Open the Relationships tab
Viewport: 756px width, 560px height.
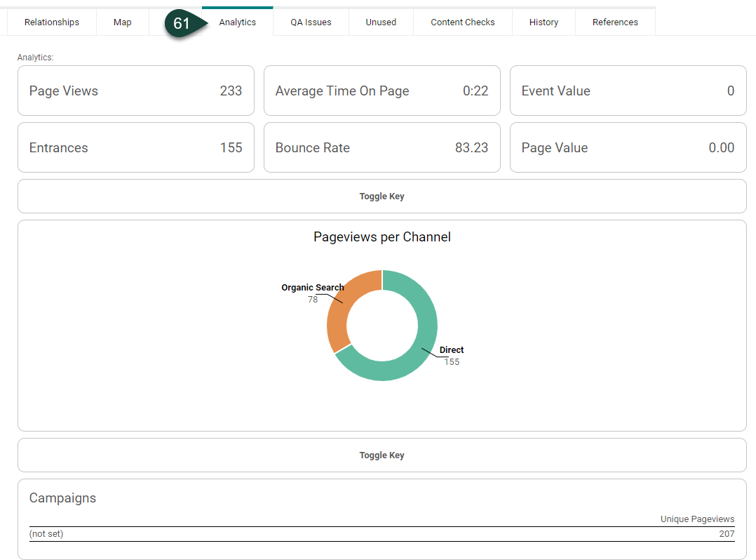[52, 22]
